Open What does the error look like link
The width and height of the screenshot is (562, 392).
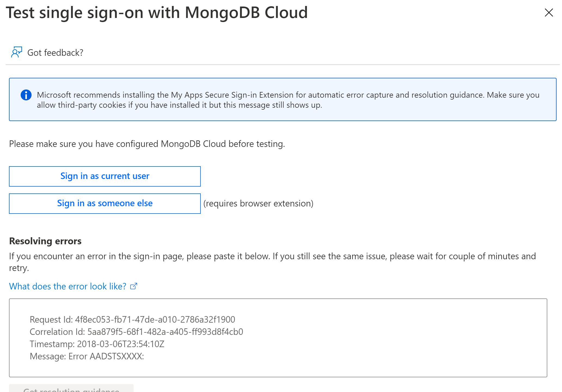point(68,286)
